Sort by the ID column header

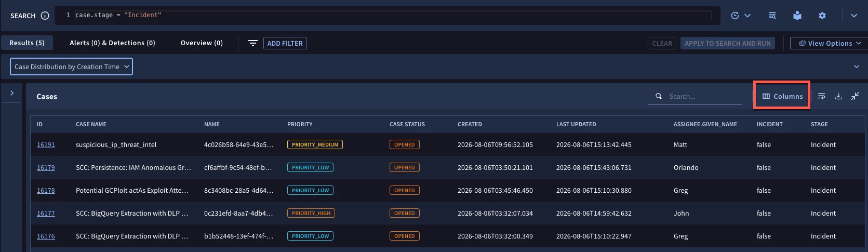39,124
